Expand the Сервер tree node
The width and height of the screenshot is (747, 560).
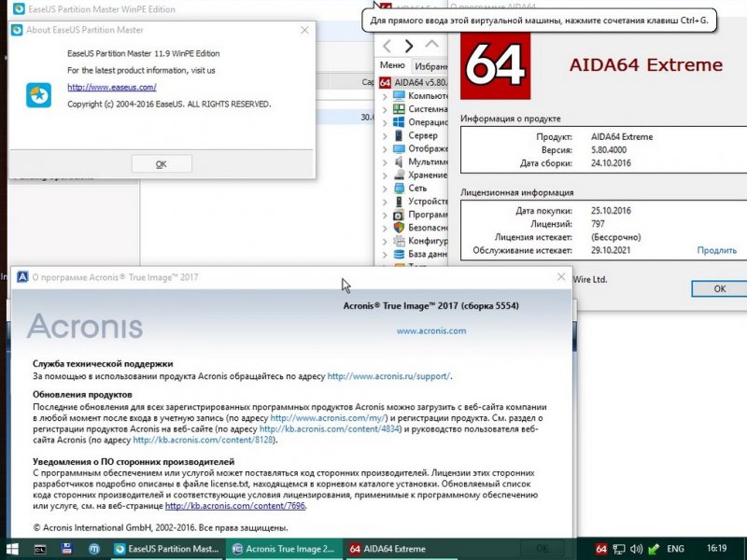click(385, 136)
